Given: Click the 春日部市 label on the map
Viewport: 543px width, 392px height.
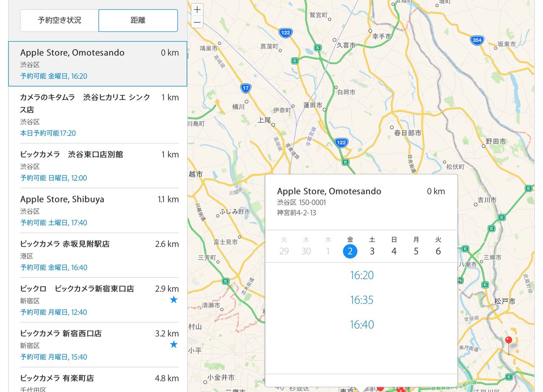Looking at the screenshot, I should (408, 133).
